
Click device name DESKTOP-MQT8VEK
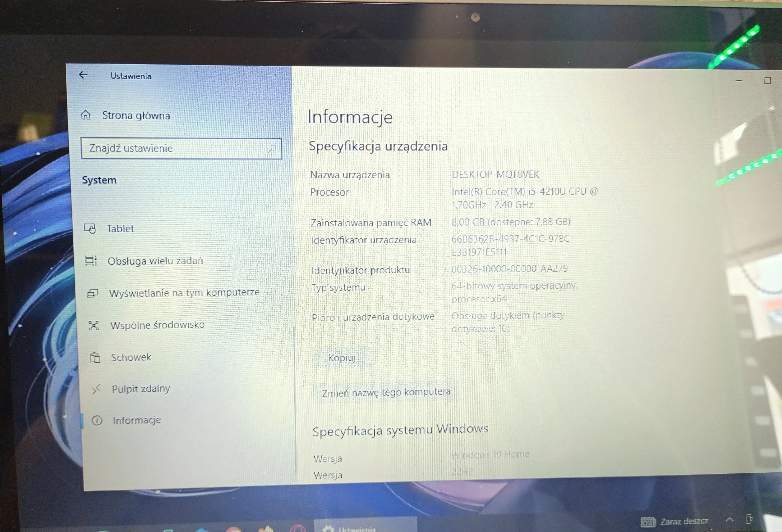pos(495,174)
